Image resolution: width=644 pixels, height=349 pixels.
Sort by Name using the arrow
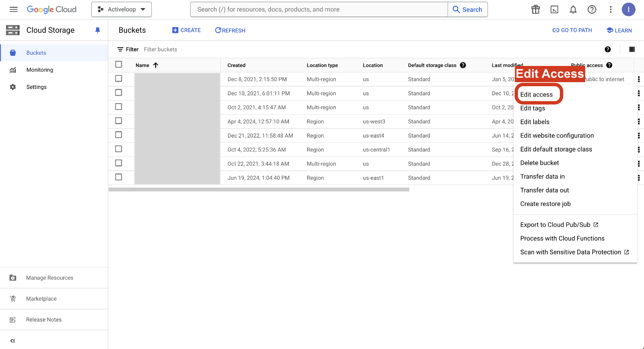coord(156,65)
